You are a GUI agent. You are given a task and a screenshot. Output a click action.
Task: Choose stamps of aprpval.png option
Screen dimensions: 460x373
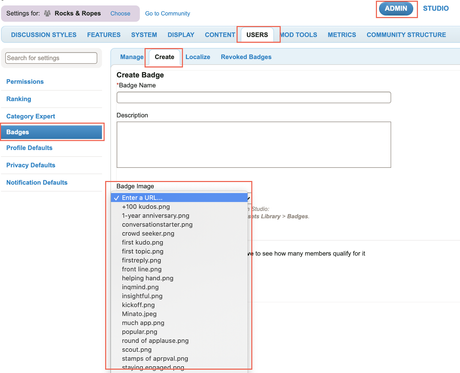pyautogui.click(x=179, y=359)
